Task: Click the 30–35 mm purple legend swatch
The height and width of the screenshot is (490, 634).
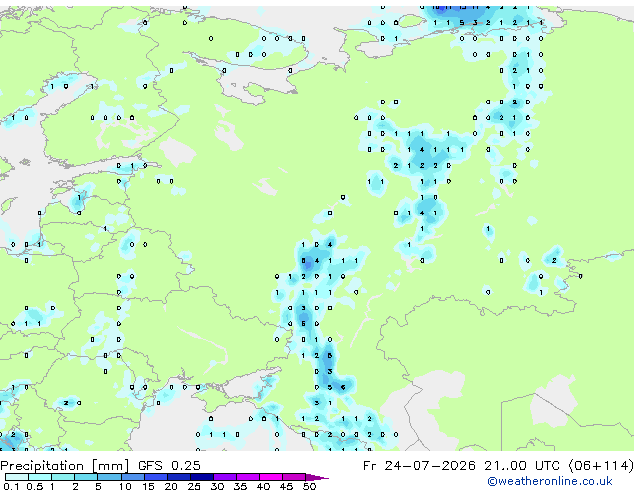Action: tap(224, 477)
